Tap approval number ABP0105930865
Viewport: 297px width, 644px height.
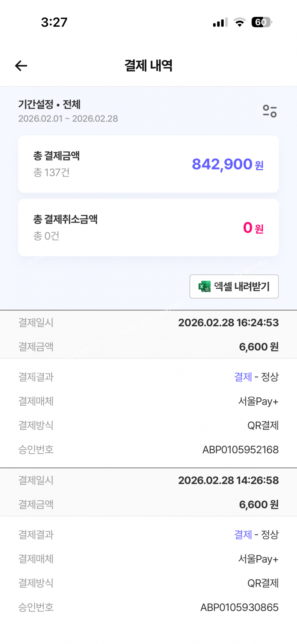point(239,607)
